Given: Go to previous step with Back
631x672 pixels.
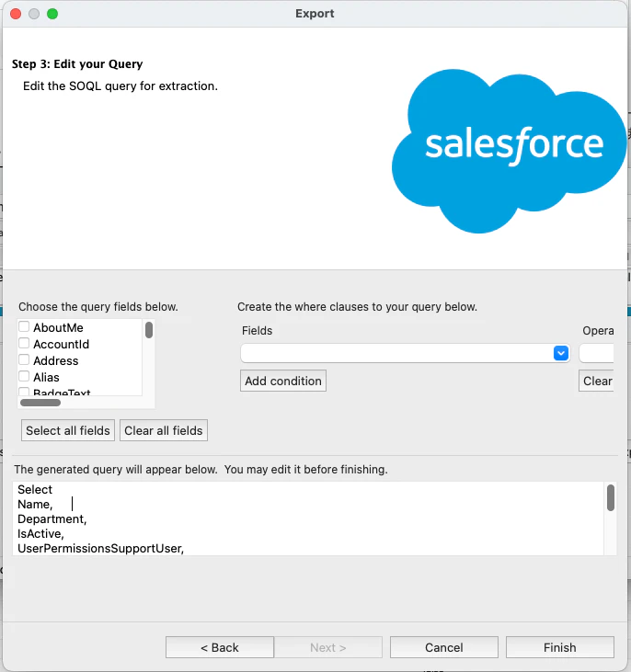Looking at the screenshot, I should pos(220,647).
